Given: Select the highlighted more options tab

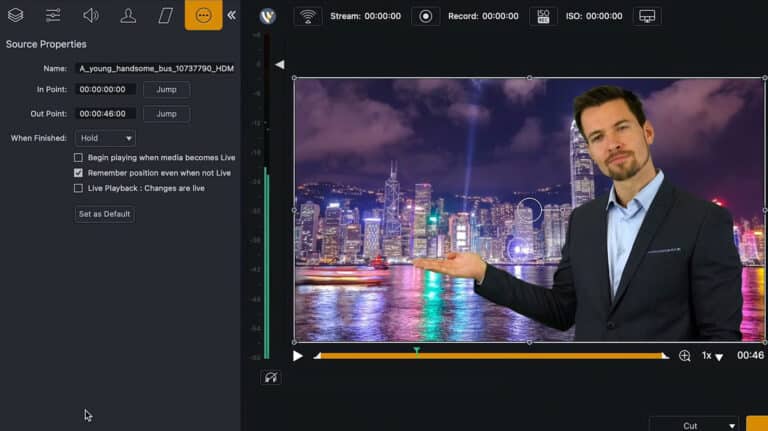Looking at the screenshot, I should tap(203, 15).
